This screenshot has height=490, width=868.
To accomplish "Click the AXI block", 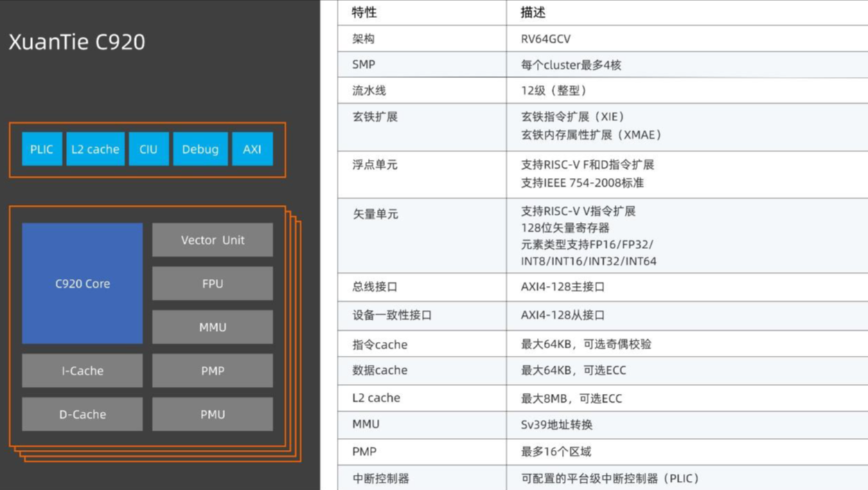I will tap(252, 149).
